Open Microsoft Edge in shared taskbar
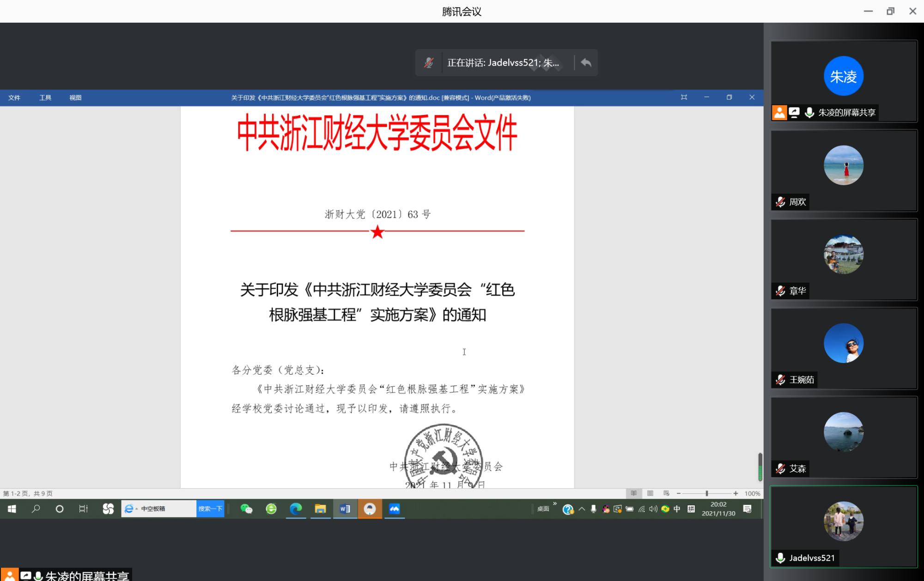Screen dimensions: 924x581 pyautogui.click(x=296, y=508)
